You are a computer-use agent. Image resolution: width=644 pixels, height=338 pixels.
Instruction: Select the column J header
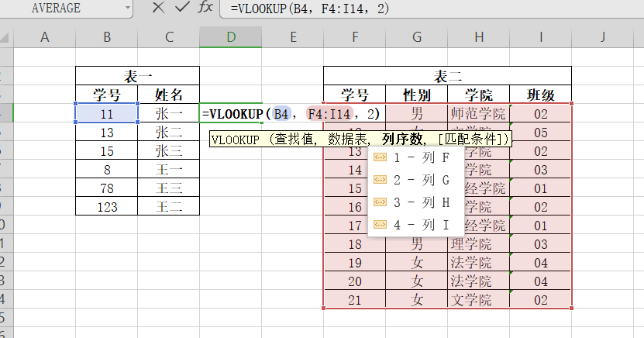click(x=603, y=37)
